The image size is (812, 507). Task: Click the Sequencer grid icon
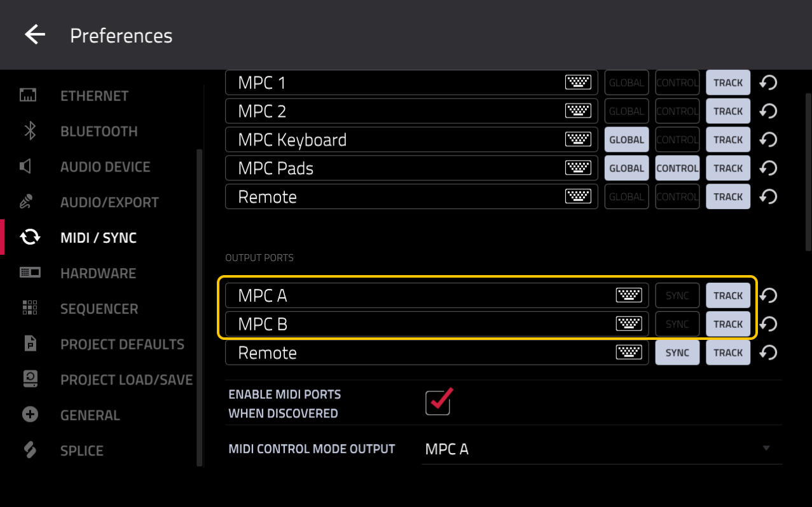(x=29, y=309)
